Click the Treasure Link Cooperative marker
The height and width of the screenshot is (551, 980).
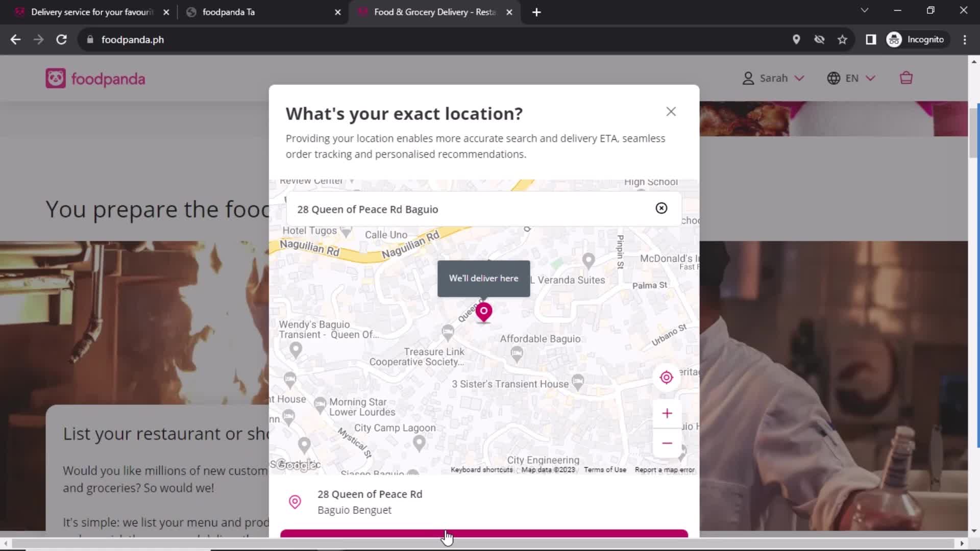pos(448,332)
